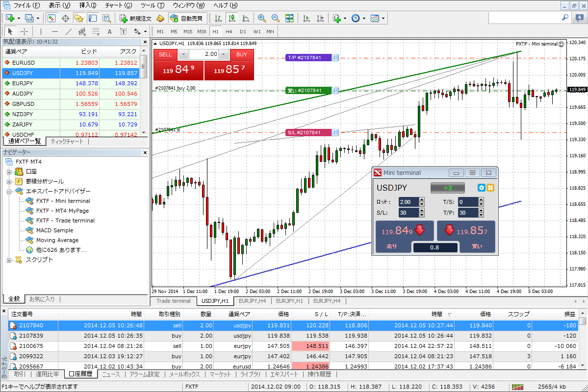Viewport: 588px width, 392px height.
Task: Expand the スクリプト tree node
Action: (x=9, y=260)
